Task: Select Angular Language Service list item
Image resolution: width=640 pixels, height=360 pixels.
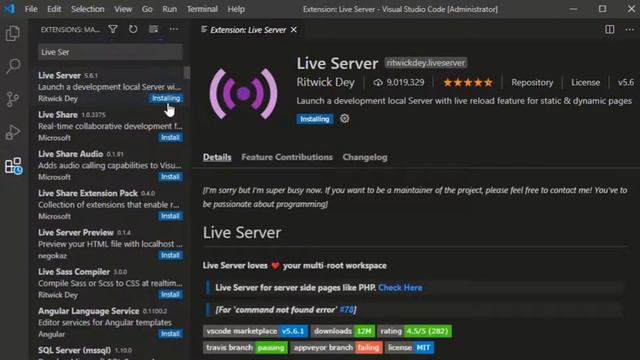Action: click(x=110, y=322)
